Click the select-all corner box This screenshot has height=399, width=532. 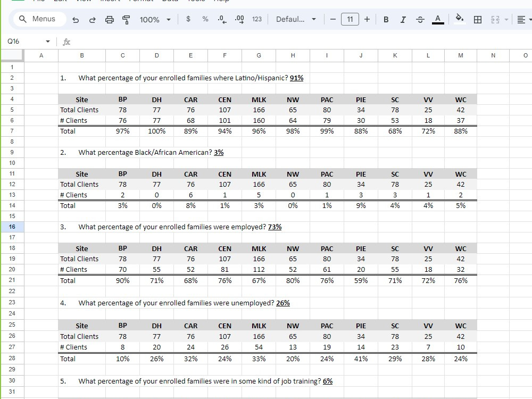[x=12, y=55]
